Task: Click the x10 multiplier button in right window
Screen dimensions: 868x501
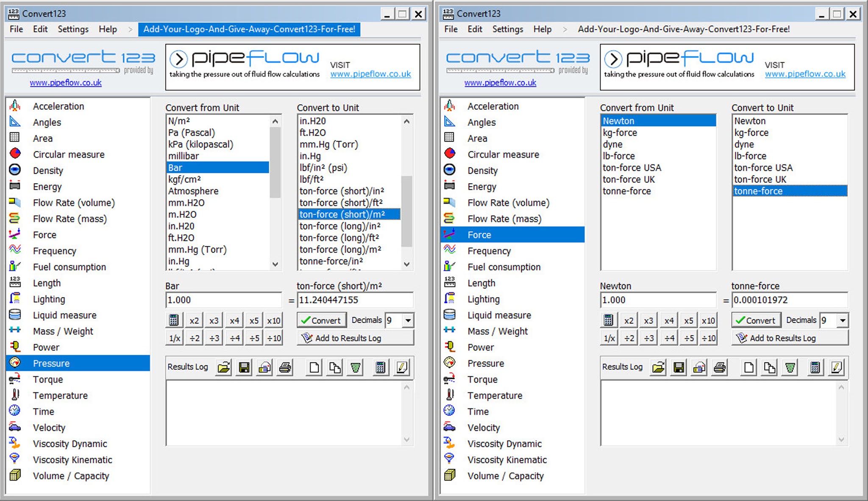Action: click(708, 320)
